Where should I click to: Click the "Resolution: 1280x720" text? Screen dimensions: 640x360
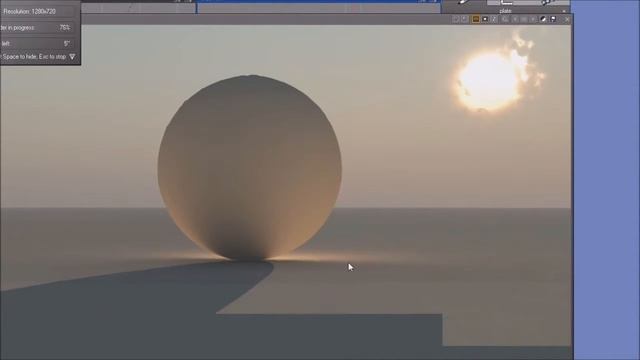pyautogui.click(x=29, y=11)
